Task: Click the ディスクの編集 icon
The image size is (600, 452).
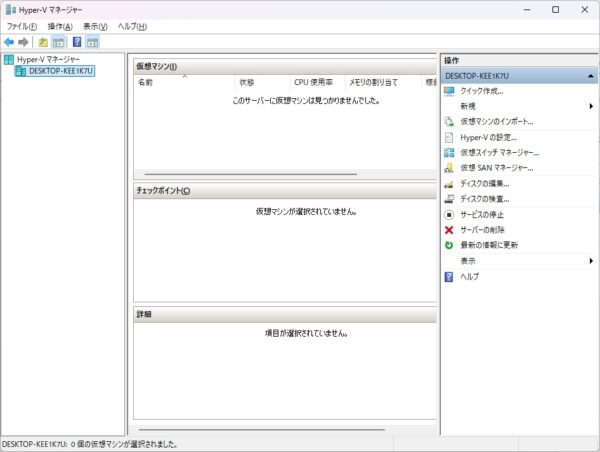Action: click(449, 184)
